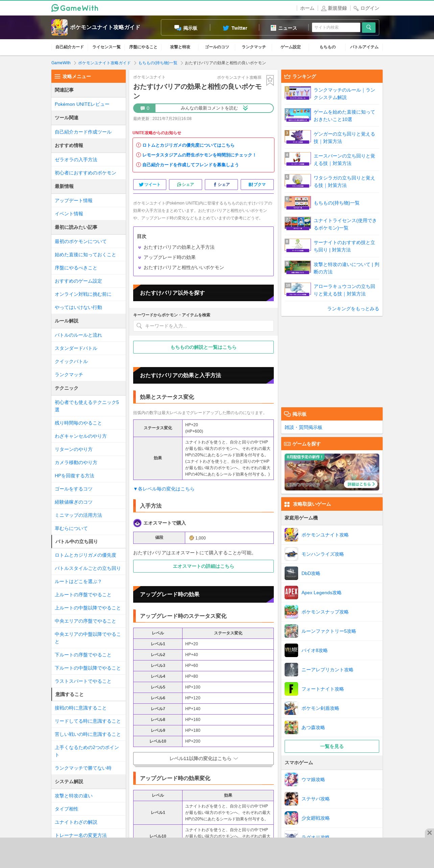434x868 pixels.
Task: Click the 新規登録 link
Action: (x=334, y=8)
